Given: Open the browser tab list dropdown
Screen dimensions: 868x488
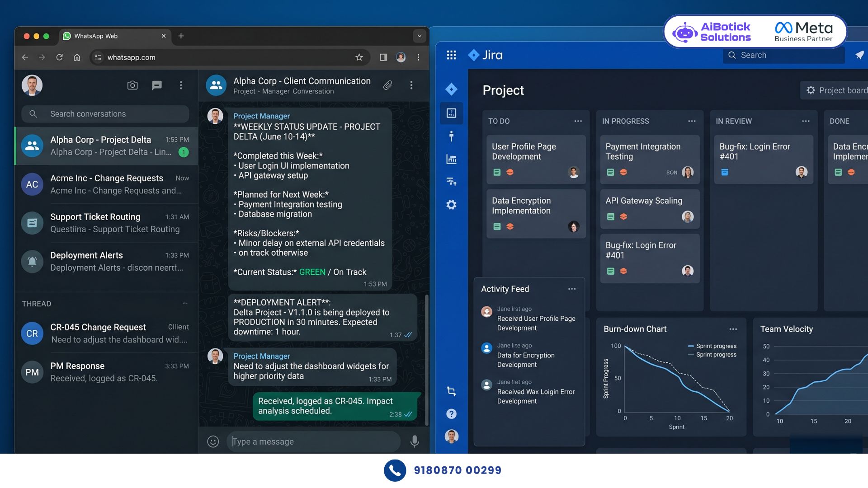Looking at the screenshot, I should [x=420, y=36].
